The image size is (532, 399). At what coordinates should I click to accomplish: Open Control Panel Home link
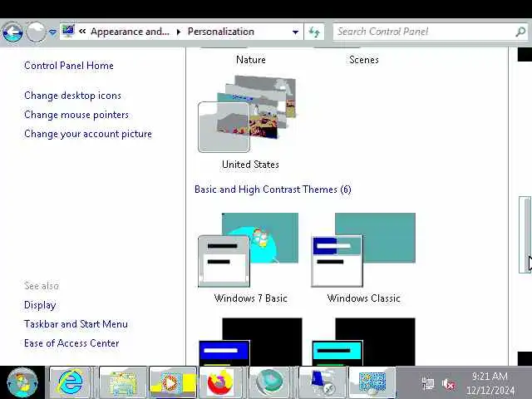pos(69,66)
